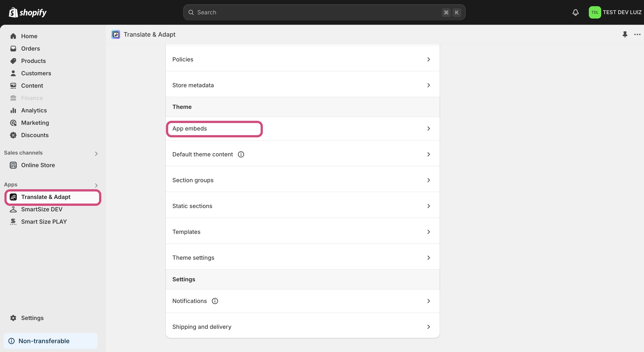Open the three-dot more actions menu
The width and height of the screenshot is (644, 352).
point(637,34)
